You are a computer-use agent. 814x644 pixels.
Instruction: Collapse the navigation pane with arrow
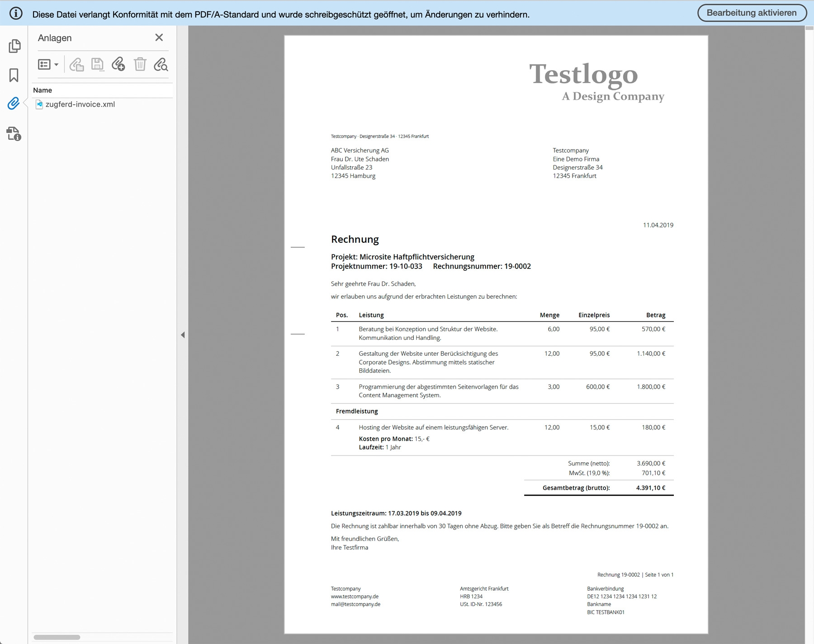pyautogui.click(x=183, y=335)
